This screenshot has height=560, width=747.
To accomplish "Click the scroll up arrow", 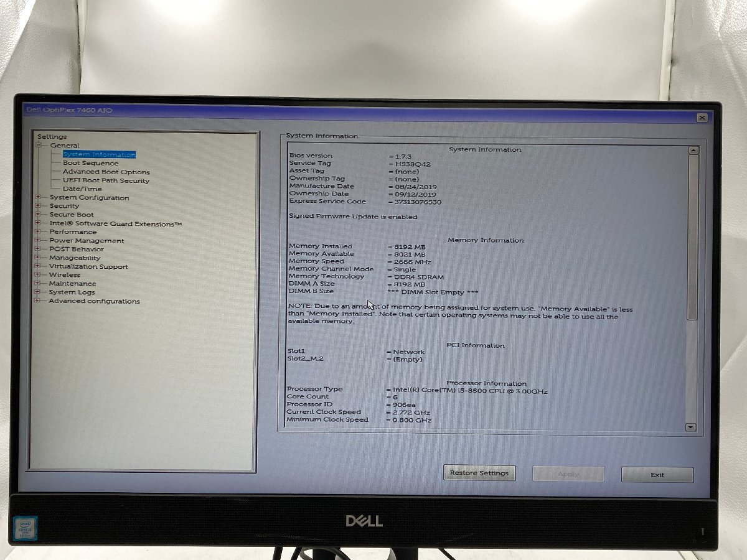I will point(693,150).
